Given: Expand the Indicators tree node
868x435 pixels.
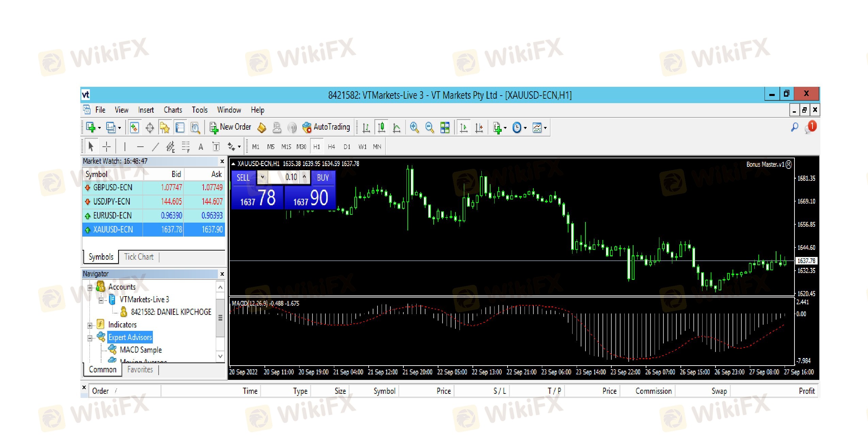Looking at the screenshot, I should [x=90, y=325].
